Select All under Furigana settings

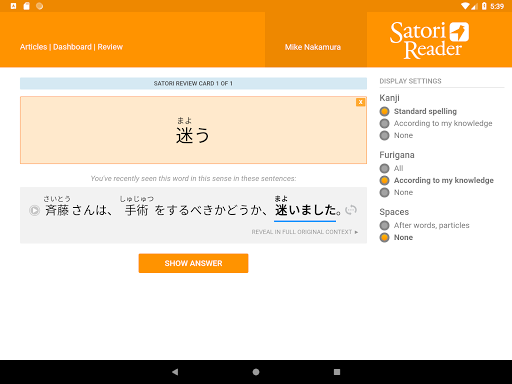click(x=392, y=168)
